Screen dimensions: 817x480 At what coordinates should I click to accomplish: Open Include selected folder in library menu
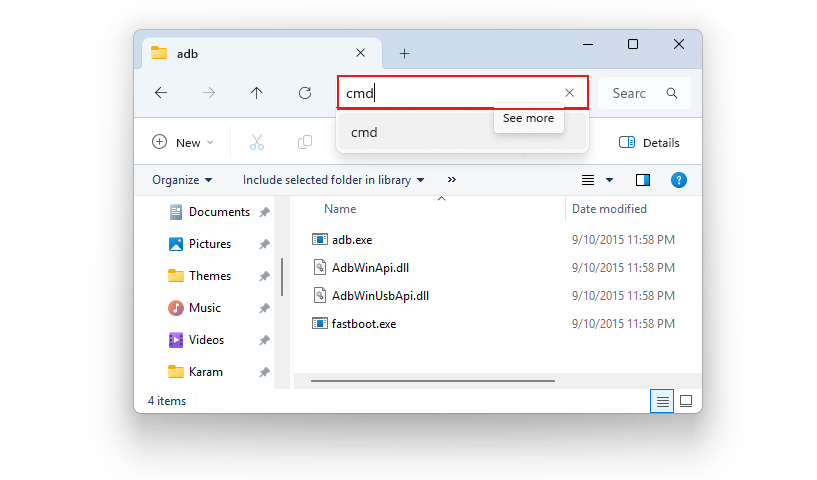[333, 180]
